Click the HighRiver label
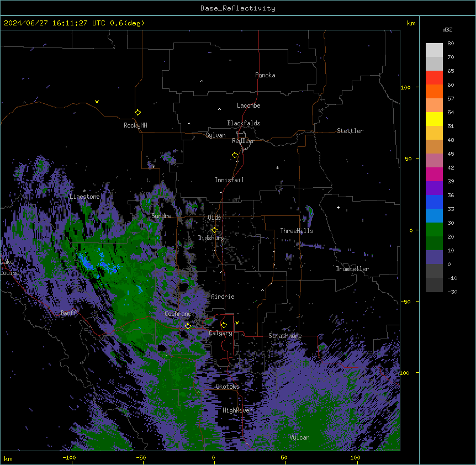476x465 pixels. (x=237, y=410)
